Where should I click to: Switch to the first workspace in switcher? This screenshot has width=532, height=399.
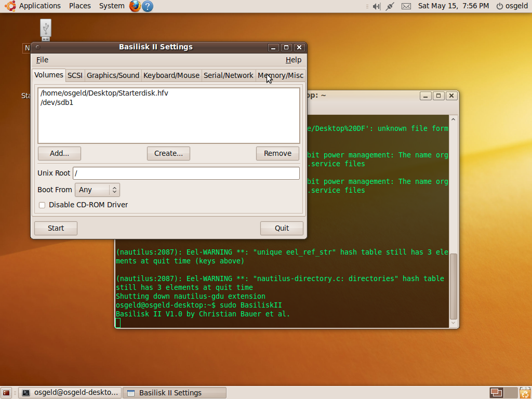point(496,393)
